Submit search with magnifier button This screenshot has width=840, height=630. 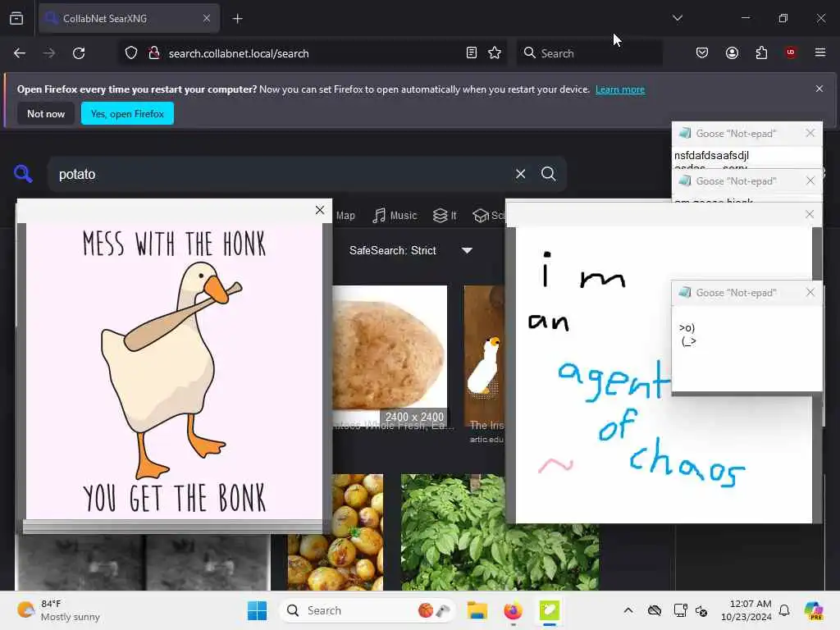point(548,174)
